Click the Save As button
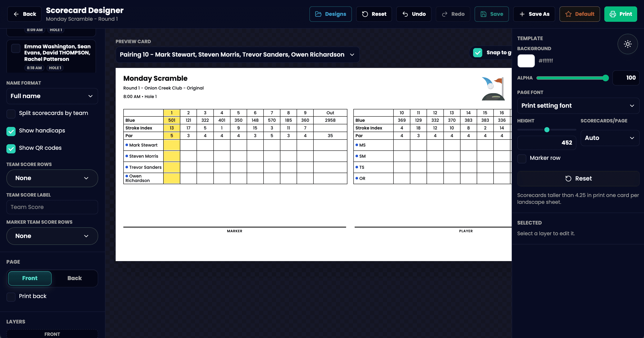The width and height of the screenshot is (644, 338). [x=534, y=14]
